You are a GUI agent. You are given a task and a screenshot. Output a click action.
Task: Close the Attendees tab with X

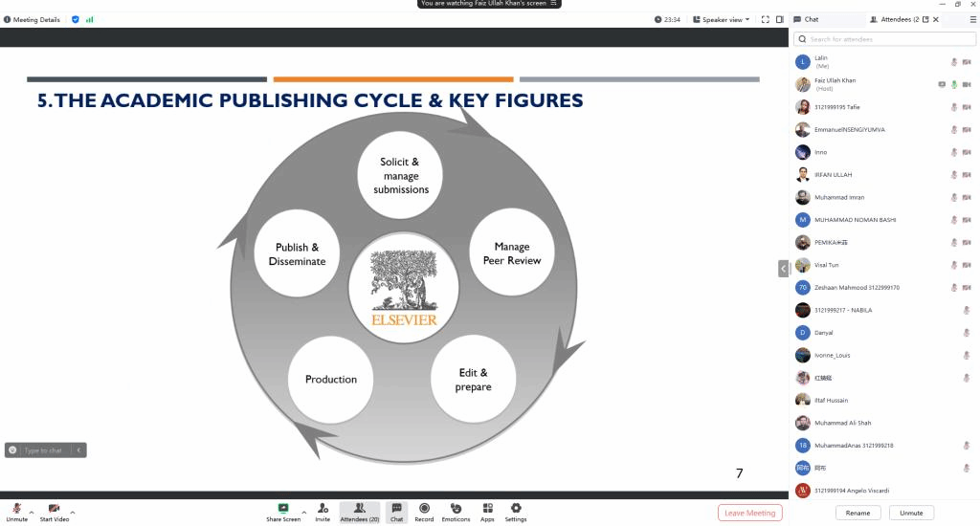click(x=936, y=19)
